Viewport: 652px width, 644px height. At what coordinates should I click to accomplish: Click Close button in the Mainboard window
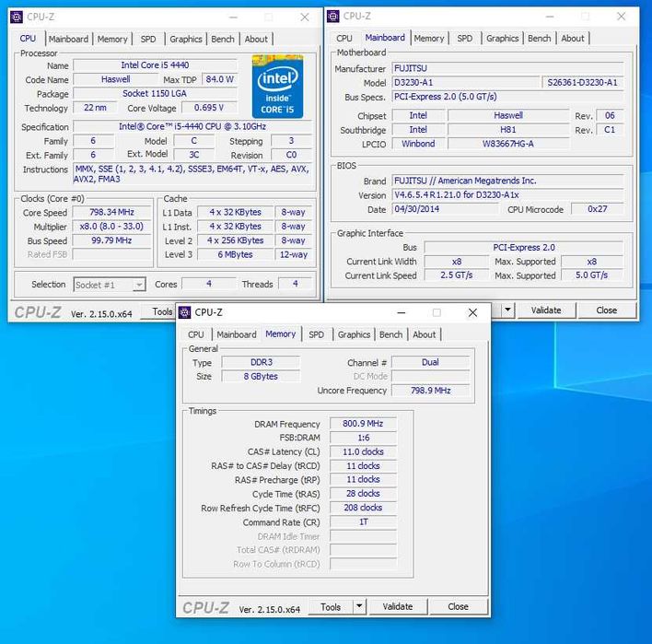pyautogui.click(x=607, y=310)
